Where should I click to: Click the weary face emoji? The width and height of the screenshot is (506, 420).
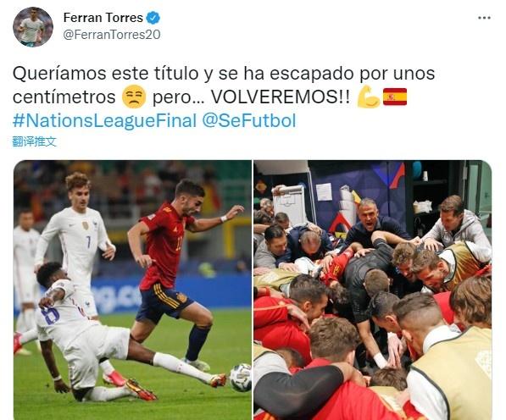(134, 97)
